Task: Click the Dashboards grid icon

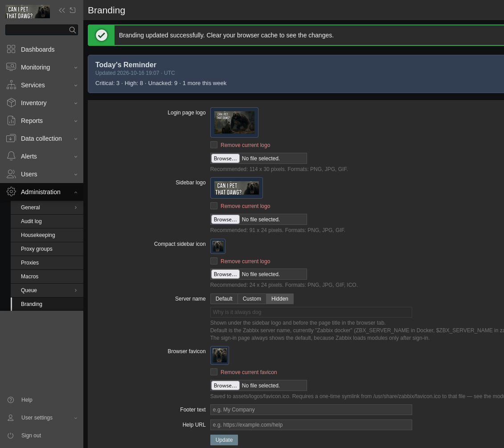Action: 11,49
